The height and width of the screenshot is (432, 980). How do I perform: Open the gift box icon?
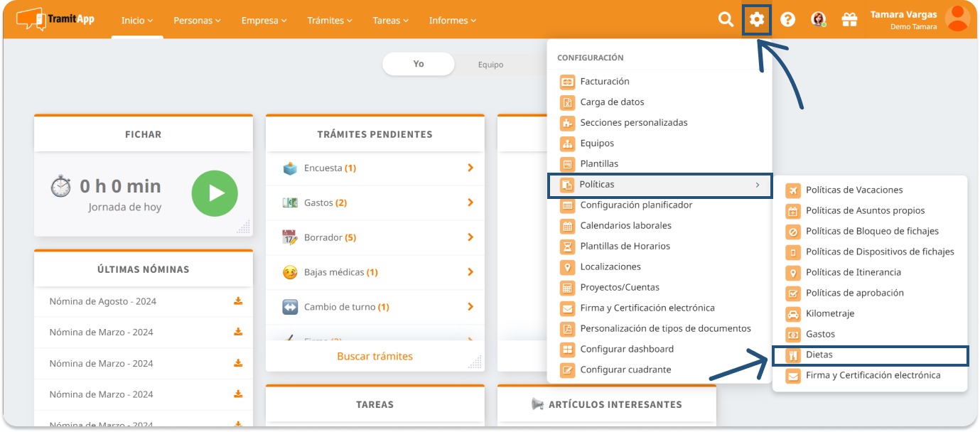[x=849, y=20]
